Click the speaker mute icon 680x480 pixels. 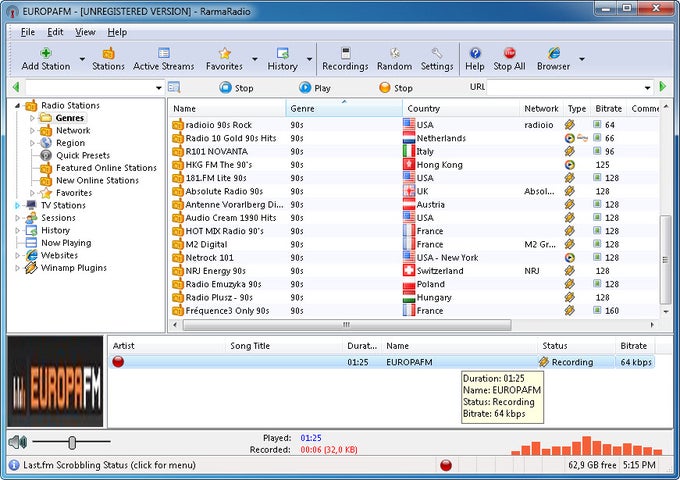pyautogui.click(x=17, y=442)
